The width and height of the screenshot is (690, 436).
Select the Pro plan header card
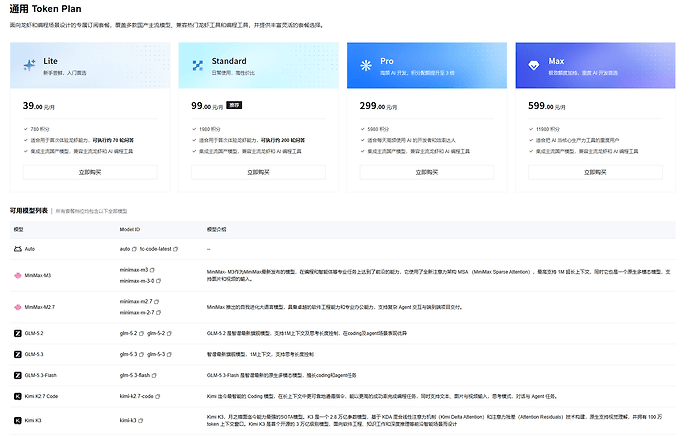click(x=427, y=66)
